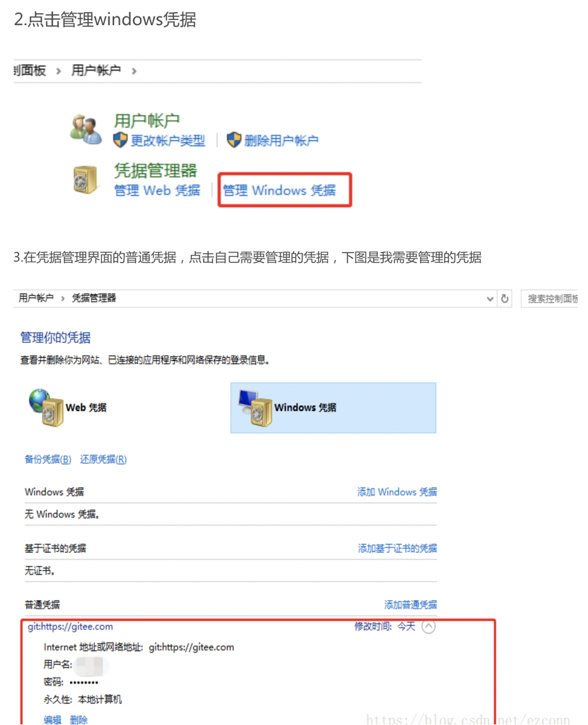Click the refresh icon in address bar
The height and width of the screenshot is (725, 588).
click(504, 298)
